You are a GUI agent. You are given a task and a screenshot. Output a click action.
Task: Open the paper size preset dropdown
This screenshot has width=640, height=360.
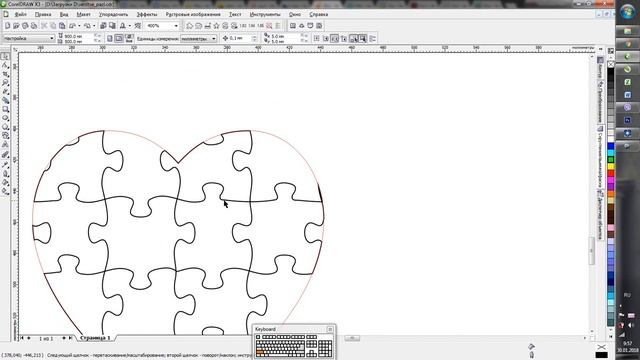point(52,38)
